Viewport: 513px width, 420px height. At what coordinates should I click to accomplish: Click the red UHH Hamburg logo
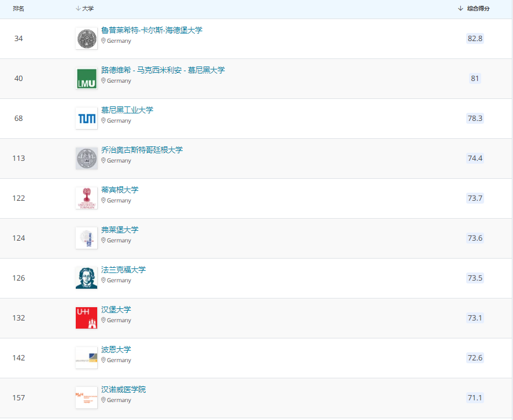[x=86, y=318]
